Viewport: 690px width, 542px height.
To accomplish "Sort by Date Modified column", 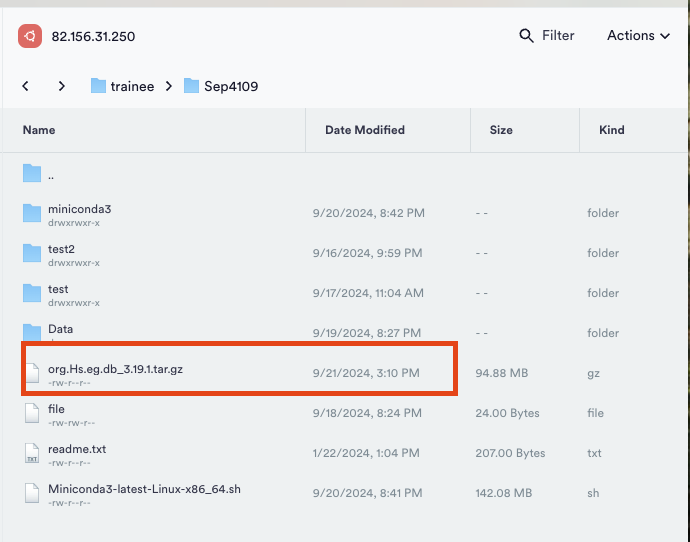I will pyautogui.click(x=365, y=130).
